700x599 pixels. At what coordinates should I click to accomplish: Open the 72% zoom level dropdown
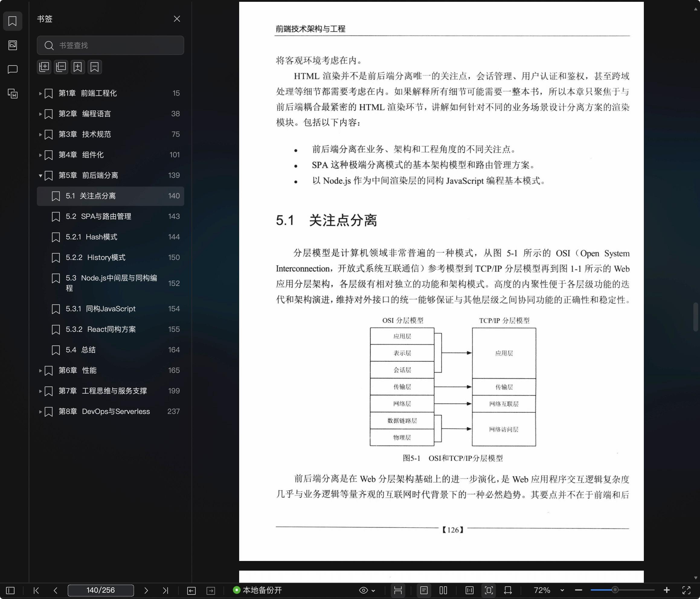(562, 591)
